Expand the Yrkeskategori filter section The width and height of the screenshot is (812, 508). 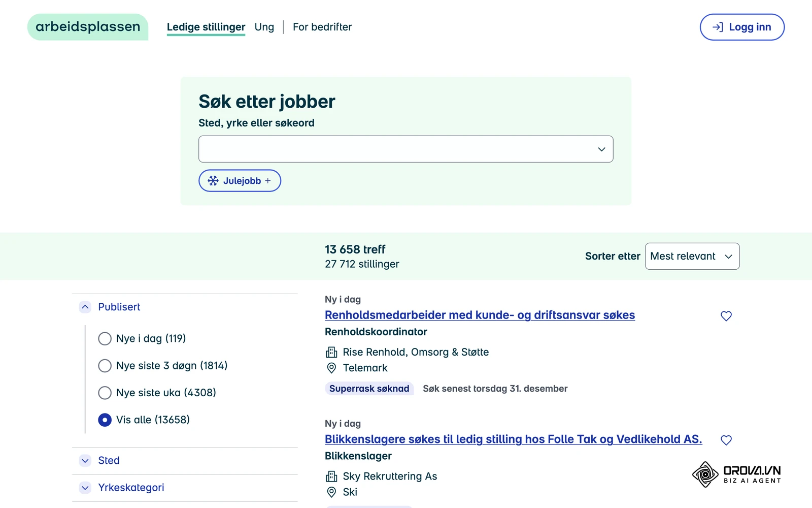122,488
